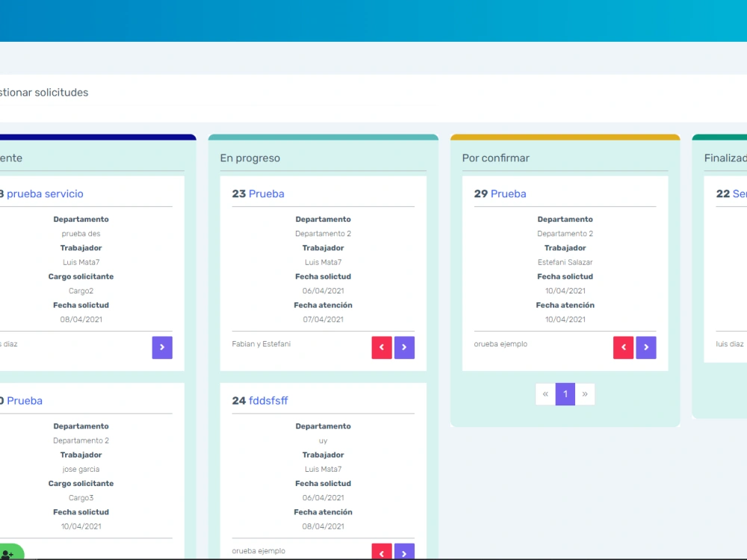The width and height of the screenshot is (747, 560).
Task: Move 'prueba servicio' card forward with arrow
Action: coord(162,348)
